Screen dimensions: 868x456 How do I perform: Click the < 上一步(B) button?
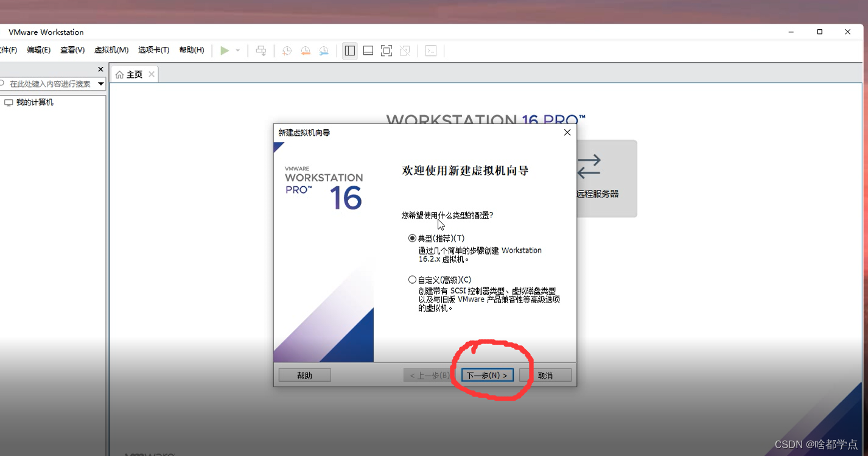(x=429, y=375)
